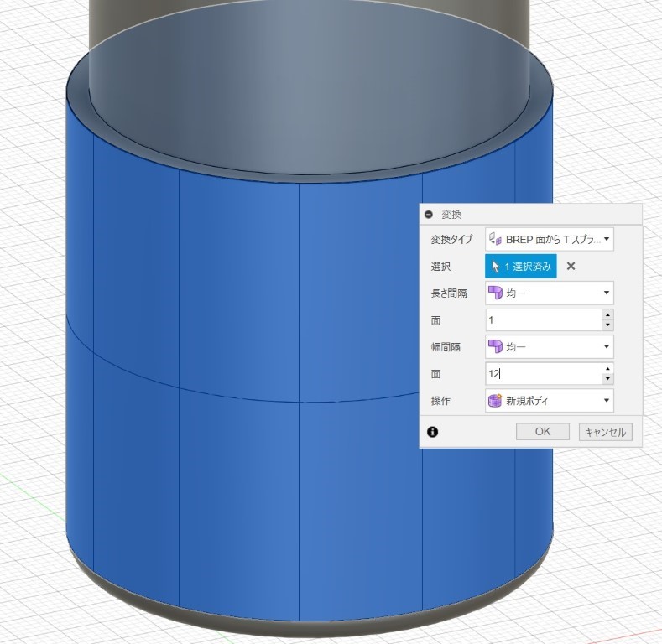Increase length face count with up arrow
Image resolution: width=662 pixels, height=644 pixels.
click(607, 315)
